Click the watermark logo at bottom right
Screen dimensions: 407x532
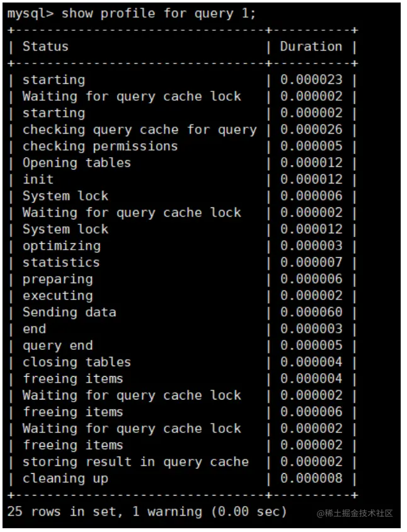[355, 514]
